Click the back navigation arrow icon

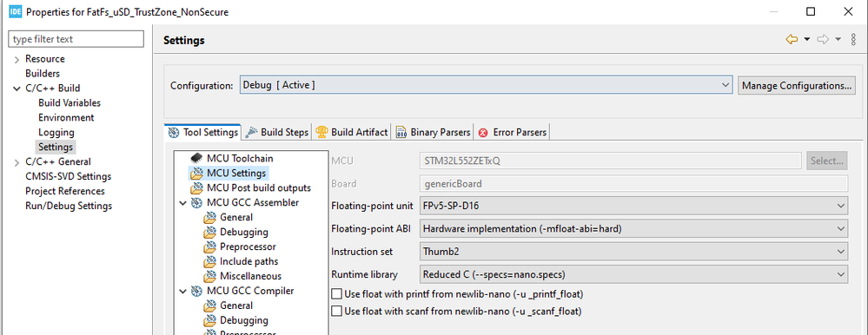(x=792, y=39)
